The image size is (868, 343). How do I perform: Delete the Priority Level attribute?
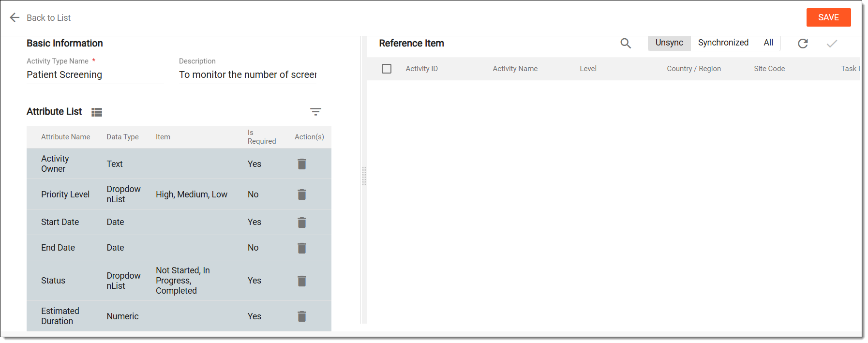click(x=302, y=194)
